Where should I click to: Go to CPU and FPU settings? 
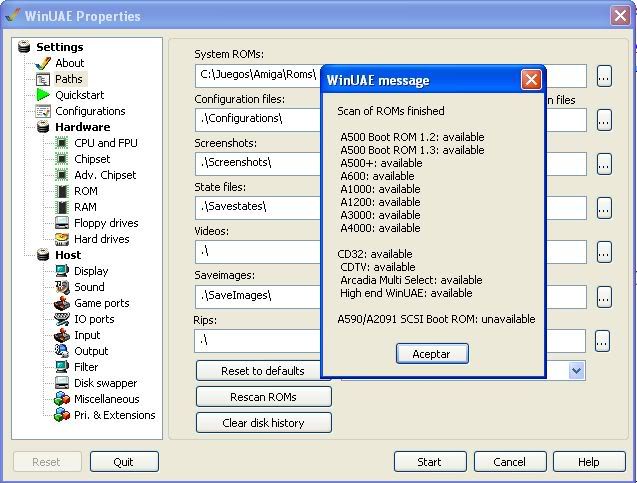(x=106, y=143)
